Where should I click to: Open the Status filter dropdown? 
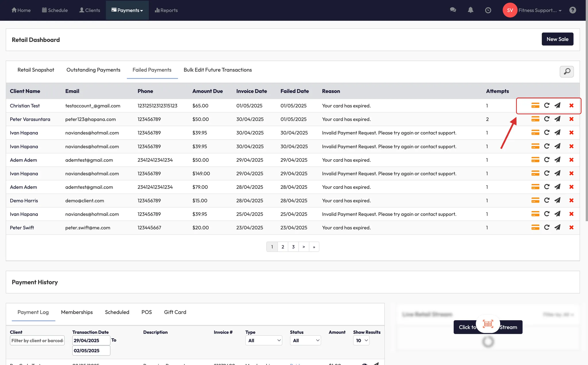pyautogui.click(x=305, y=340)
